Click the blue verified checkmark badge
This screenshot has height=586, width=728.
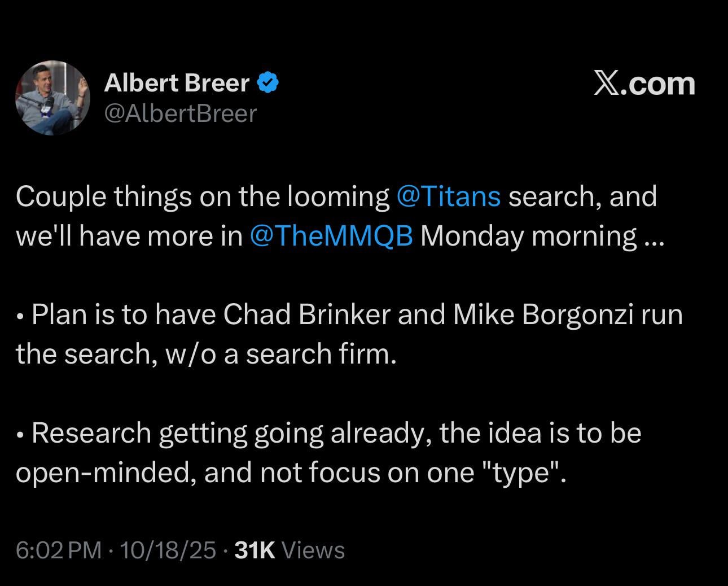tap(268, 84)
